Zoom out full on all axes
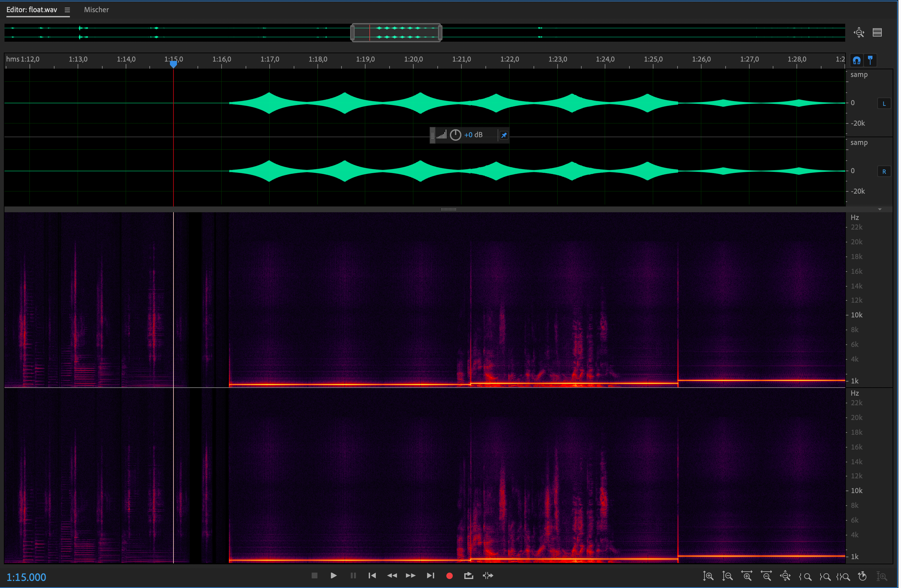901x588 pixels. 786,576
